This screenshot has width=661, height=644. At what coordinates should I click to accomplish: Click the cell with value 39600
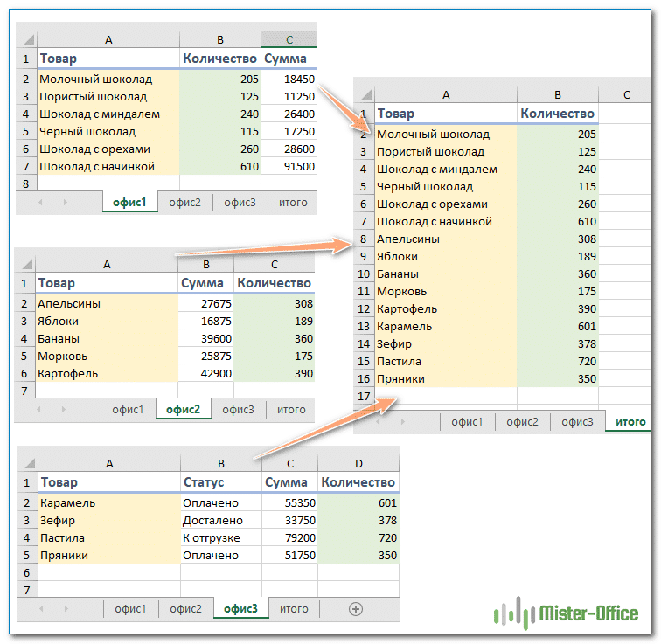tap(206, 339)
